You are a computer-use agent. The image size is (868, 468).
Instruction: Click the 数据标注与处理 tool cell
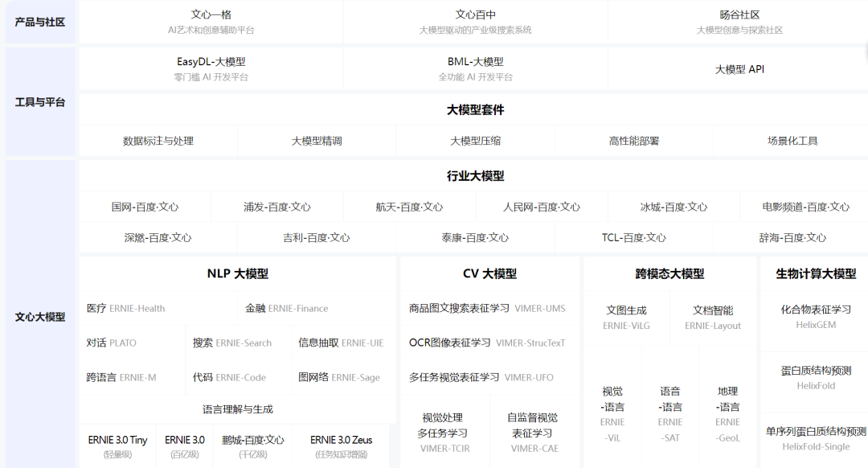pos(158,141)
